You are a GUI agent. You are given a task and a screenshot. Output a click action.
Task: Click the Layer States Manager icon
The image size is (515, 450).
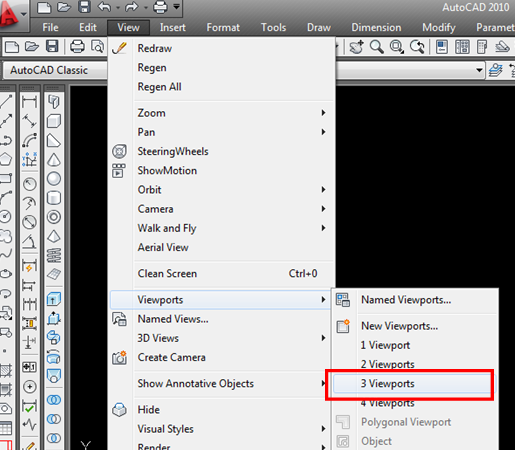click(496, 70)
